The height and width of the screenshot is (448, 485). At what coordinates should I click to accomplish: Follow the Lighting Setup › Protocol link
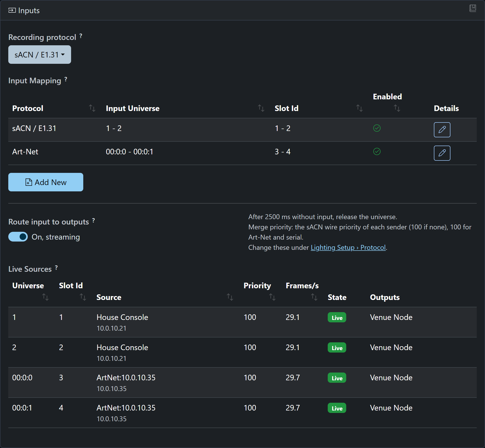[x=348, y=247]
